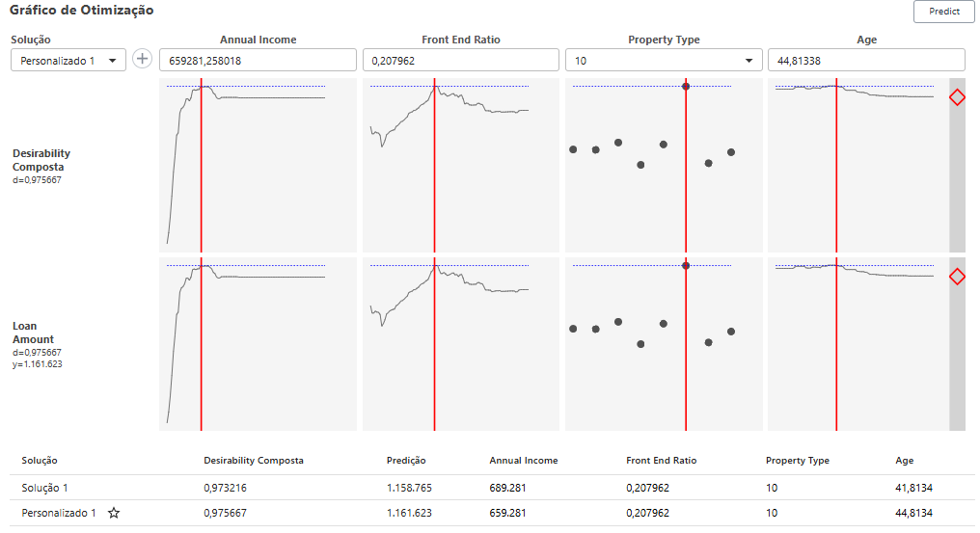Screen dimensions: 980x533
Task: Click top highlighted dot in Property Type desirability plot
Action: pyautogui.click(x=686, y=86)
